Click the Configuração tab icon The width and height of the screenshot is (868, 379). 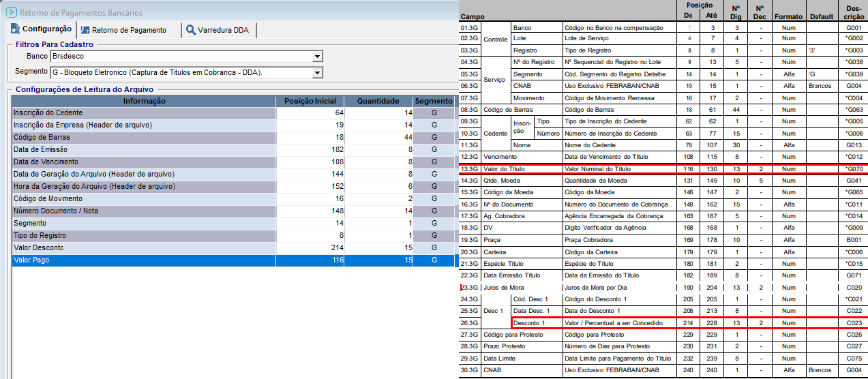tap(15, 30)
